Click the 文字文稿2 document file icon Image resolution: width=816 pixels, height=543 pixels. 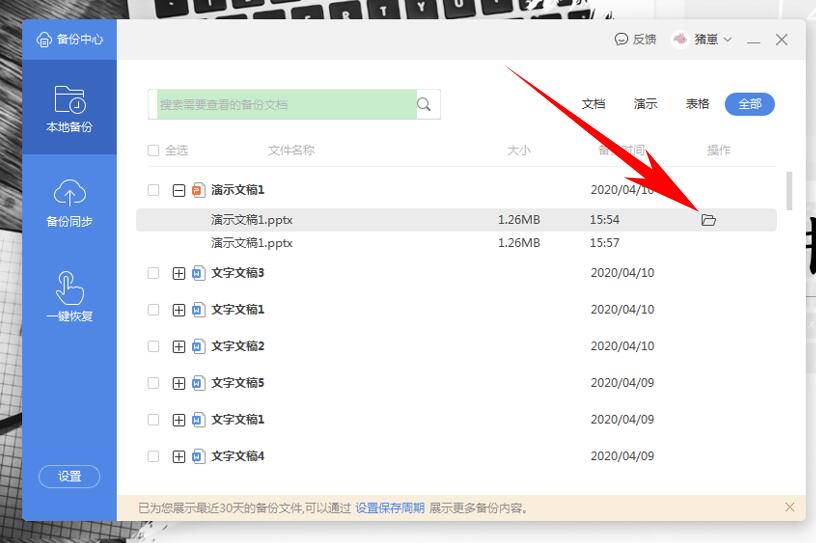198,346
